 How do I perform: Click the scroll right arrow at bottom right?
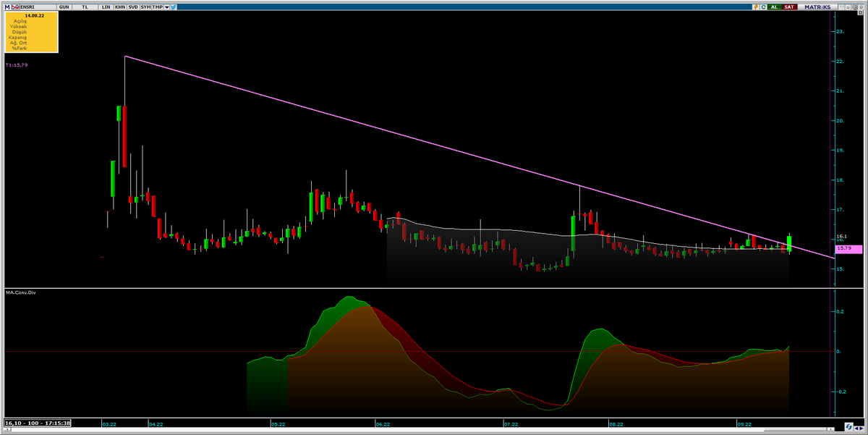pyautogui.click(x=861, y=428)
